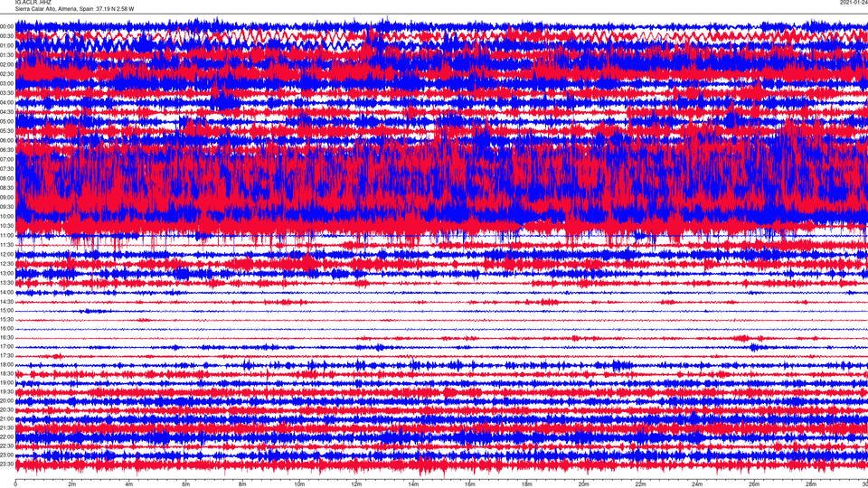The width and height of the screenshot is (868, 488).
Task: Click the 06:00 time row label
Action: pyautogui.click(x=7, y=141)
